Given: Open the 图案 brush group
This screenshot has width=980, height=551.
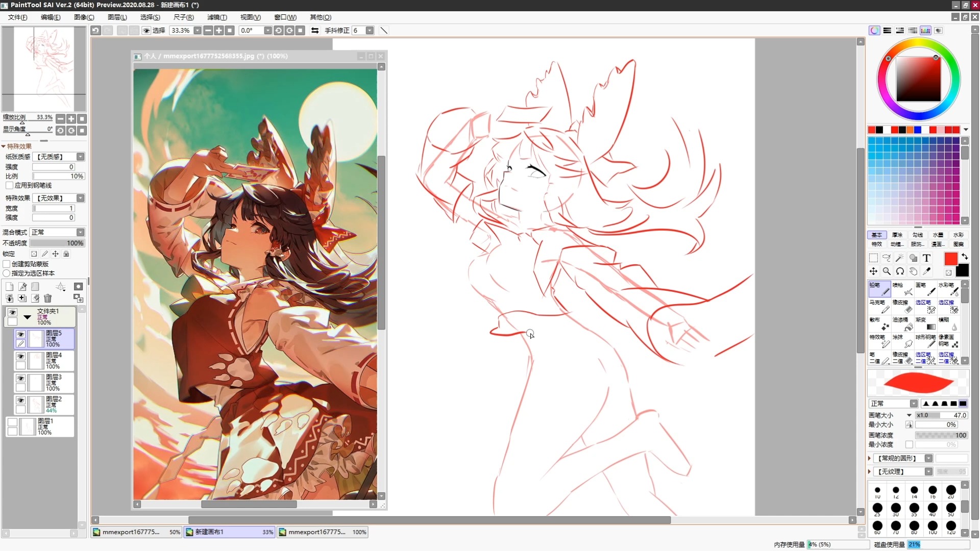Looking at the screenshot, I should [958, 244].
